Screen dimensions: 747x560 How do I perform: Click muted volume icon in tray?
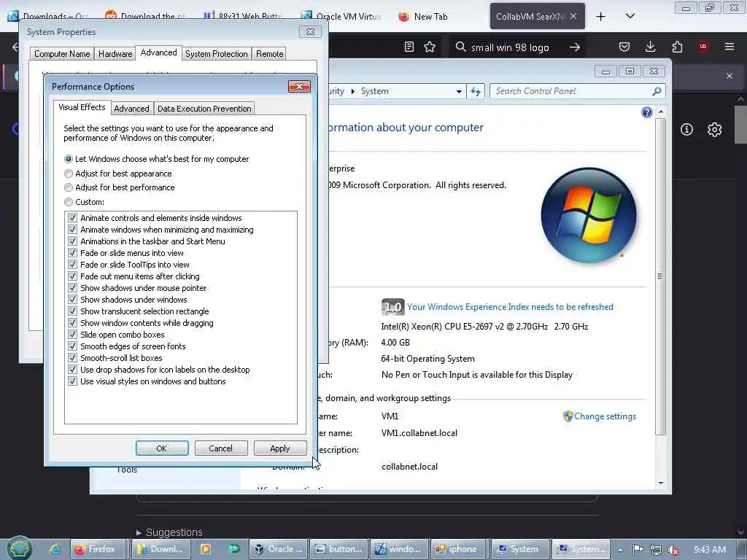[673, 550]
